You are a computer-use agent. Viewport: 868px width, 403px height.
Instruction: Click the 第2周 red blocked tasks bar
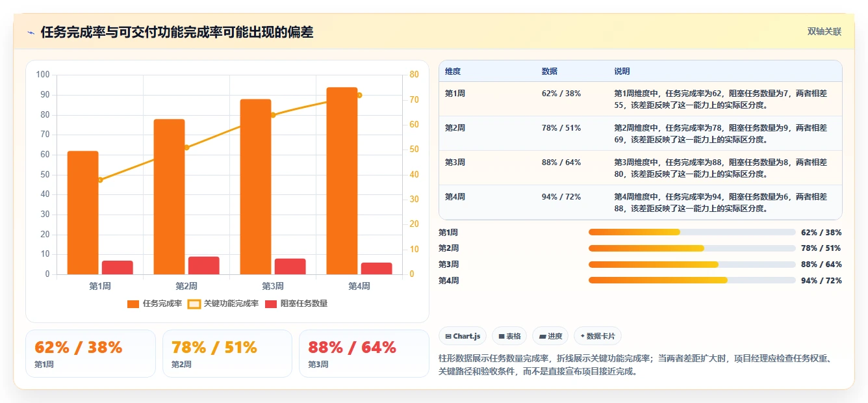coord(204,265)
